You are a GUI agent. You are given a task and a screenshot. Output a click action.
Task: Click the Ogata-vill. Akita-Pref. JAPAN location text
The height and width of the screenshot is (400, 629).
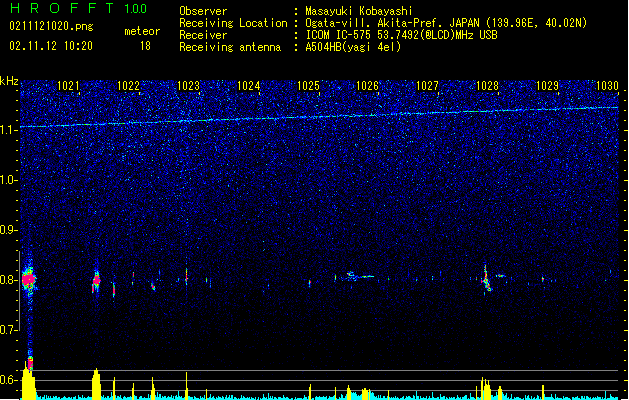click(x=446, y=23)
